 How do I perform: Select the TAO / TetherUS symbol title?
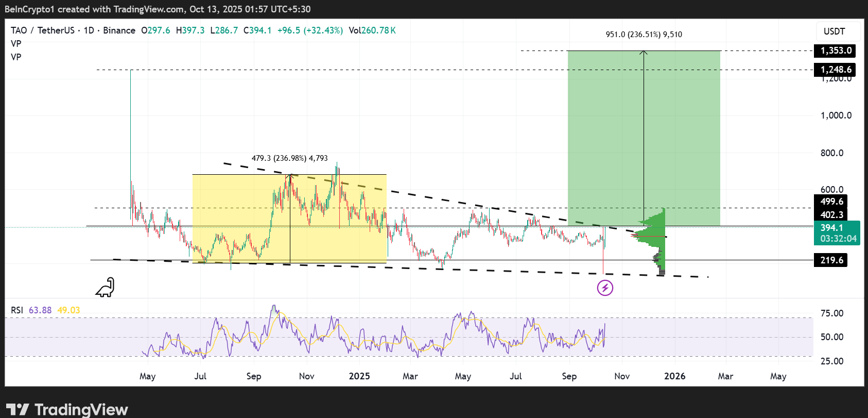[x=43, y=30]
